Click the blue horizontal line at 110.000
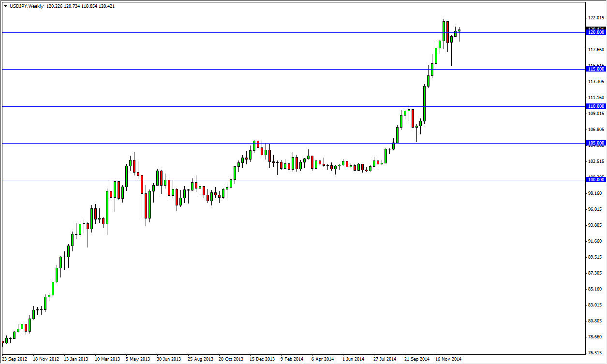Viewport: 607px width, 364px height. [x=290, y=106]
